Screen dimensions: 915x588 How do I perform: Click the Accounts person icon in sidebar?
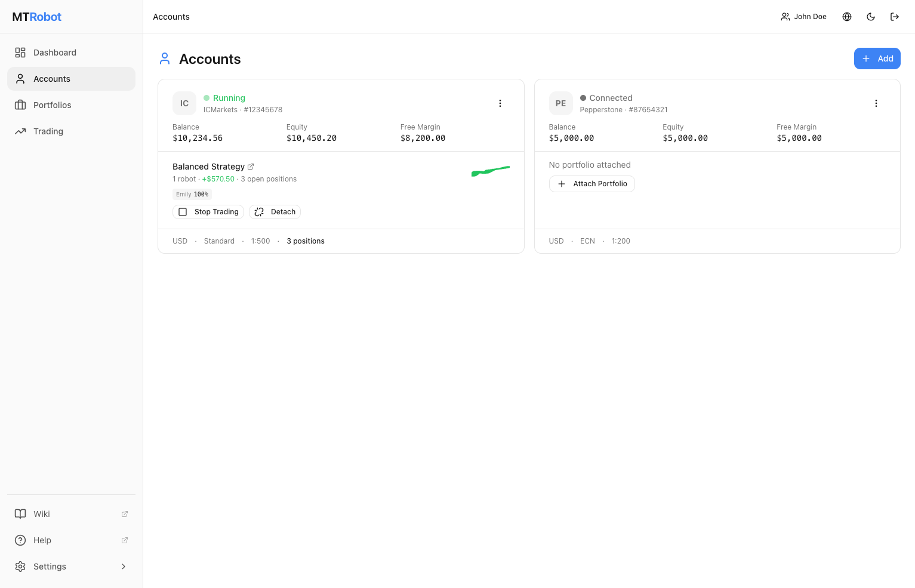pyautogui.click(x=20, y=78)
